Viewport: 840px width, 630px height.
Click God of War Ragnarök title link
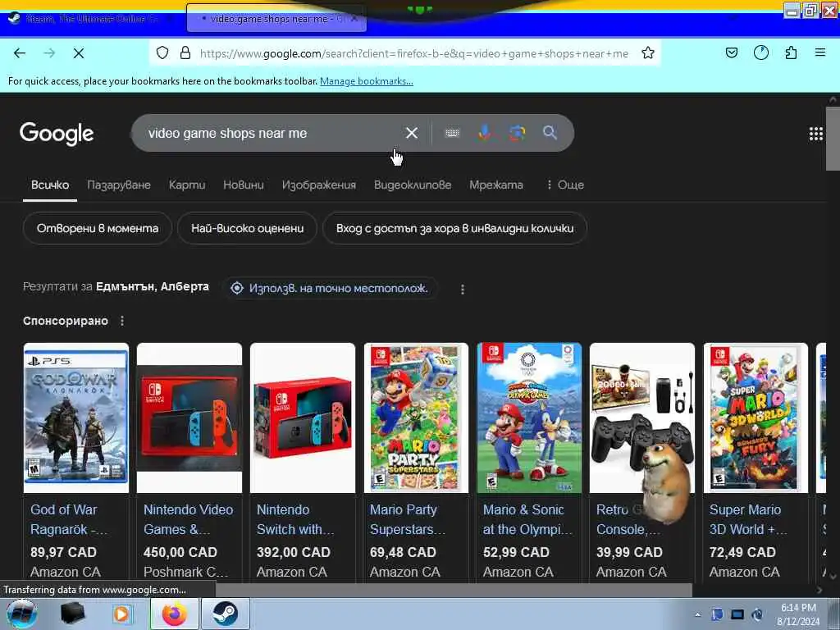tap(69, 519)
